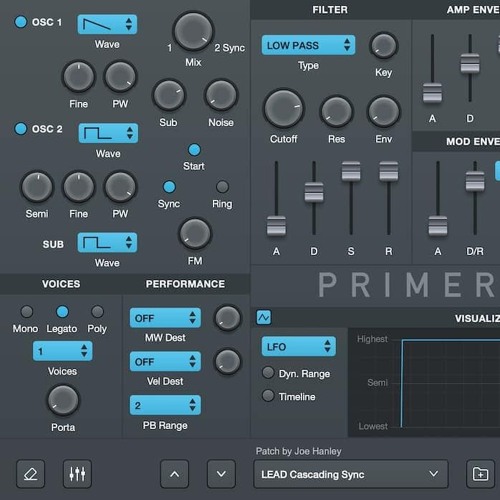Click the eraser (clear patch) icon

(31, 474)
